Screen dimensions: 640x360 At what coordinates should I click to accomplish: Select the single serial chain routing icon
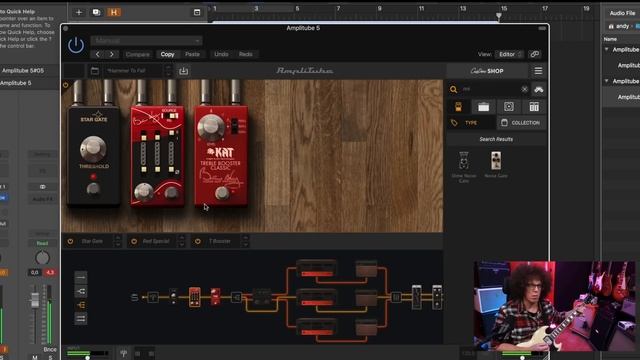81,278
